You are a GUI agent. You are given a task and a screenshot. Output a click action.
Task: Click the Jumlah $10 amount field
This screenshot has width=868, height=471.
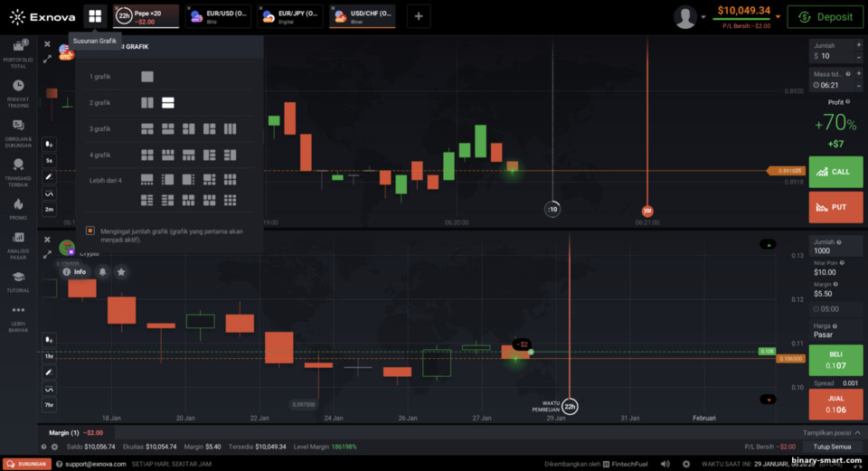[832, 51]
